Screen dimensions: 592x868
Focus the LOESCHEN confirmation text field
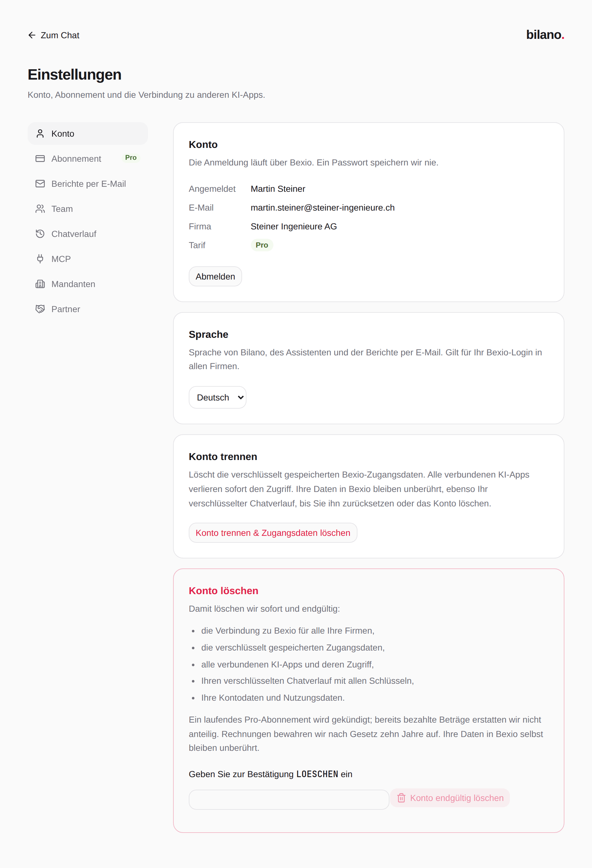point(289,800)
